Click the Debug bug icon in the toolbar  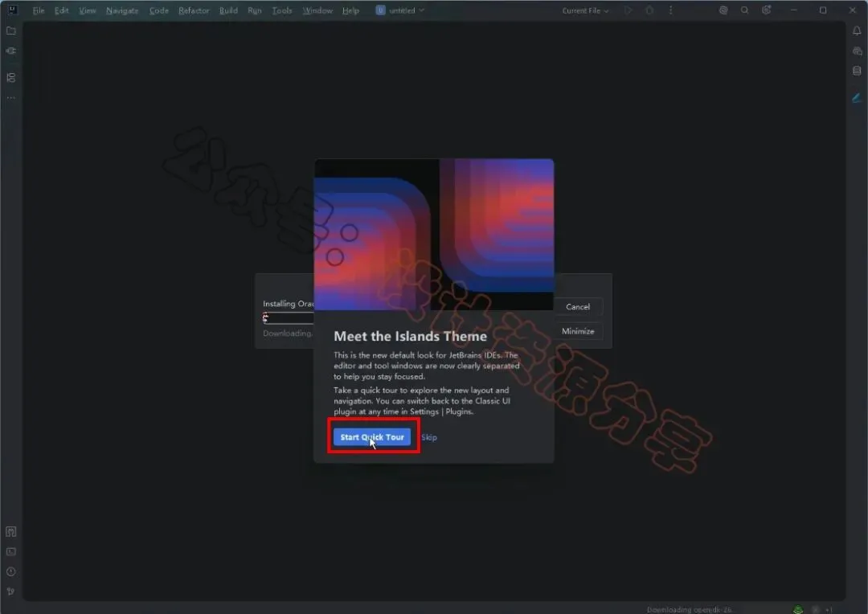649,10
